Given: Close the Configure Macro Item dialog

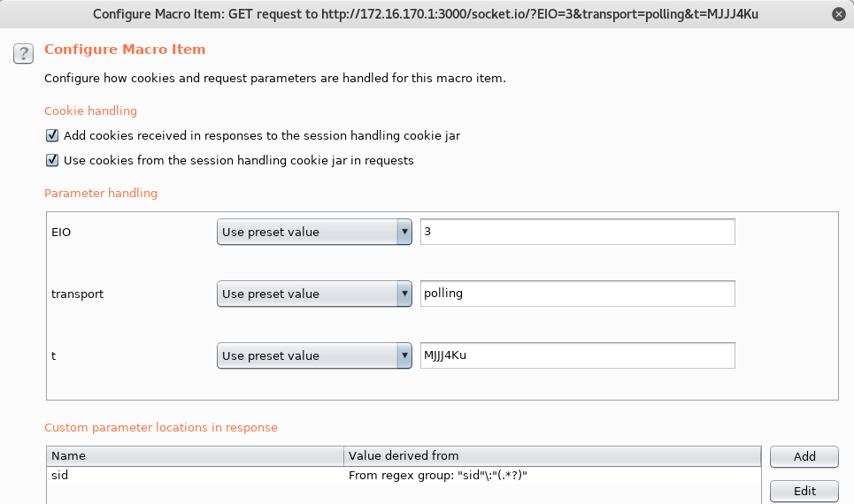Looking at the screenshot, I should 839,14.
